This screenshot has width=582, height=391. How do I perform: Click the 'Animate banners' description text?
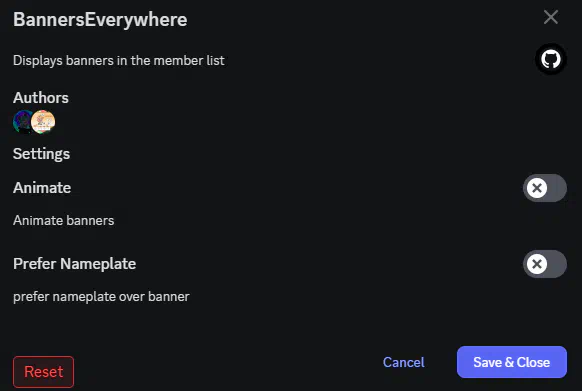[63, 221]
